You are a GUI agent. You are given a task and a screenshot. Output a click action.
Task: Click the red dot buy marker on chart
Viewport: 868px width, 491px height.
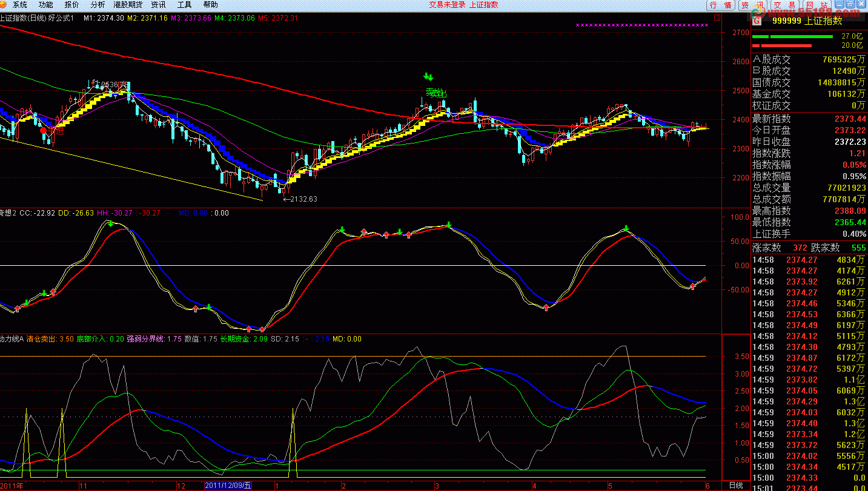42,130
